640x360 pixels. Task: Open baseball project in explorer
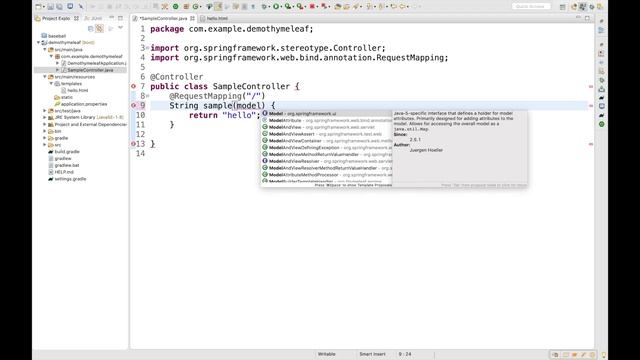click(x=53, y=36)
